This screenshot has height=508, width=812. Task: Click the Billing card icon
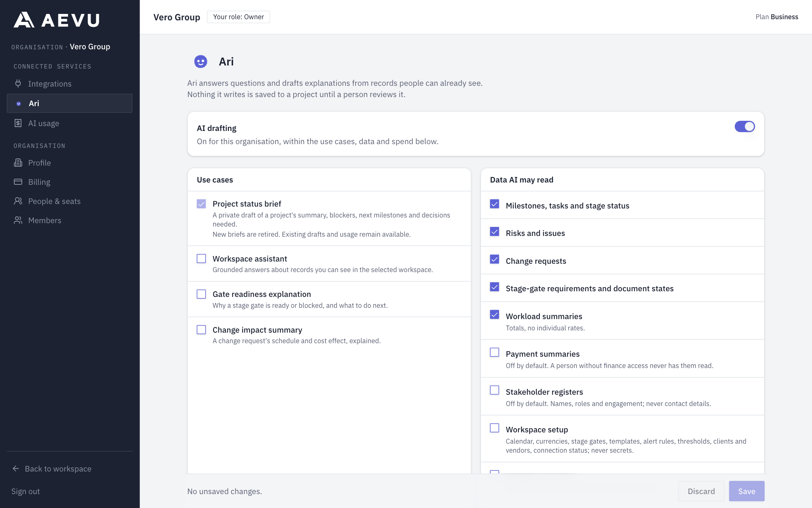[18, 182]
